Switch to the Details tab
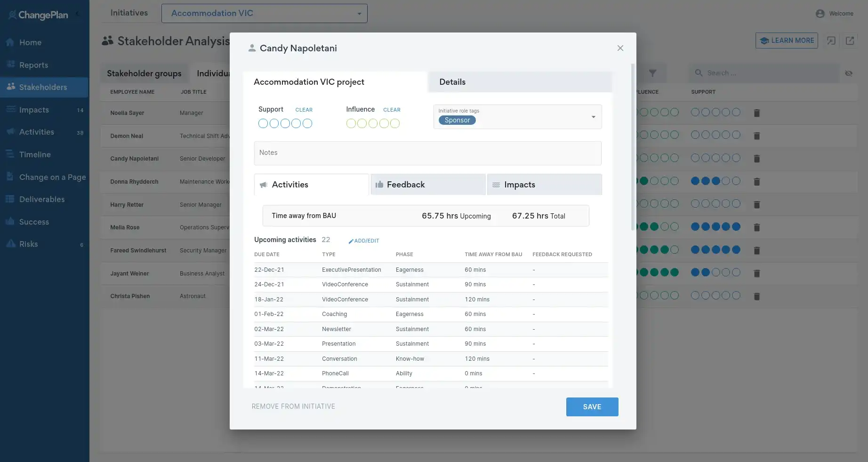 [x=520, y=82]
